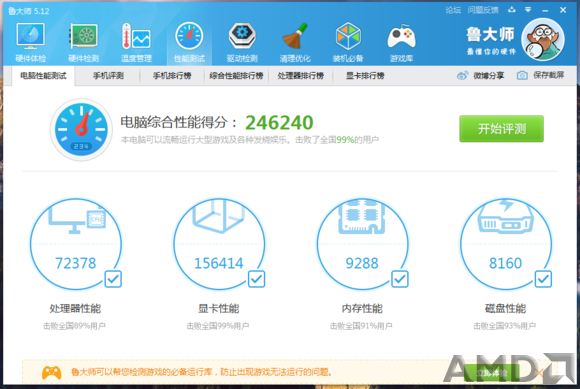Click the disk circle with score 8160
The image size is (580, 389).
(x=506, y=244)
